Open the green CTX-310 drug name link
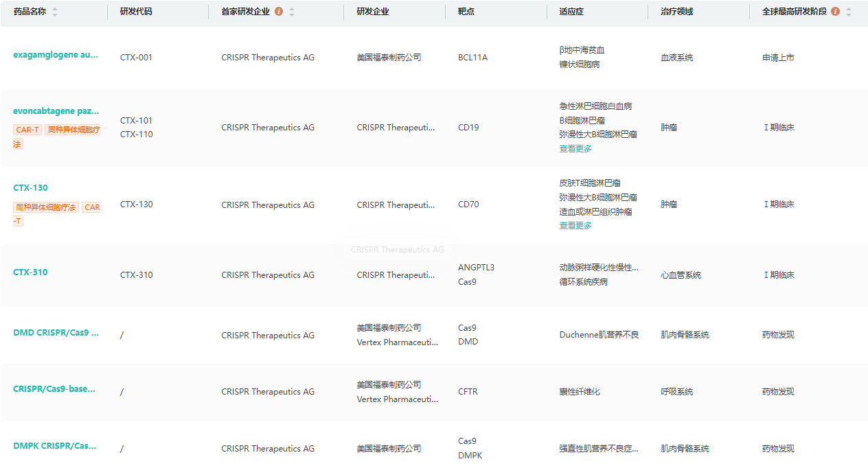868x468 pixels. point(31,272)
